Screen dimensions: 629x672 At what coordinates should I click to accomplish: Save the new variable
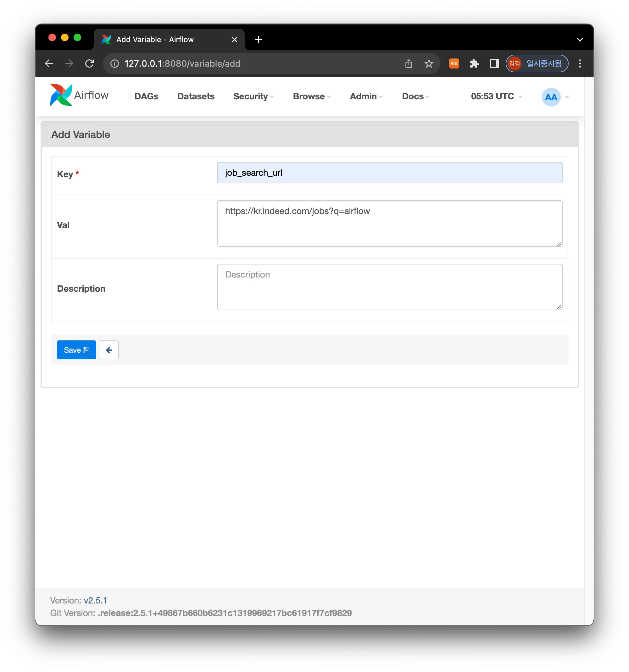click(x=76, y=350)
